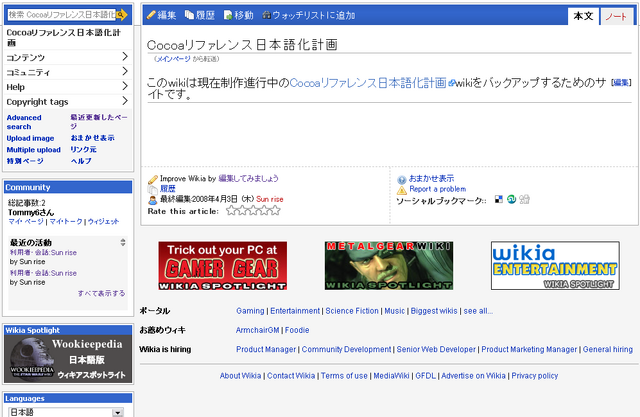
Task: Click the search go arrow icon
Action: [x=122, y=15]
